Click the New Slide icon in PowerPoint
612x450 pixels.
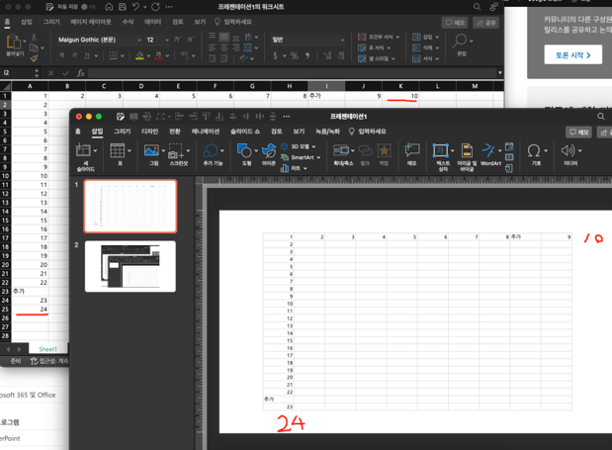click(83, 150)
